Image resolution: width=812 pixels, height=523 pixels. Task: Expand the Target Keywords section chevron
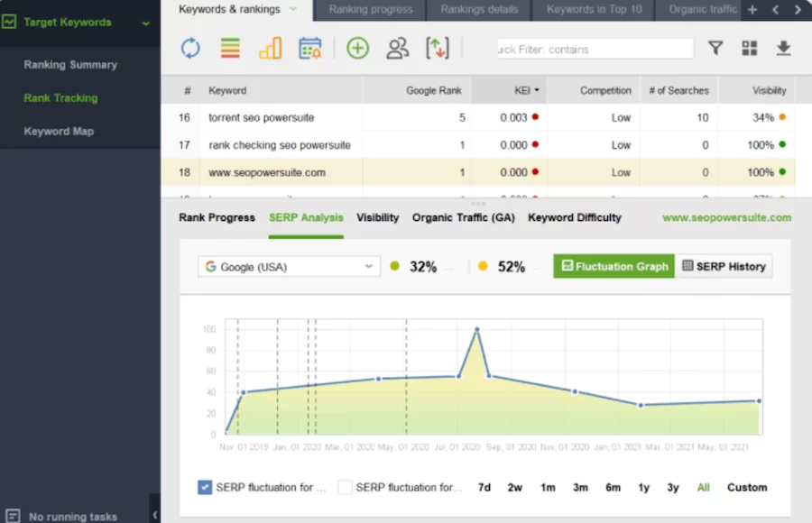146,23
